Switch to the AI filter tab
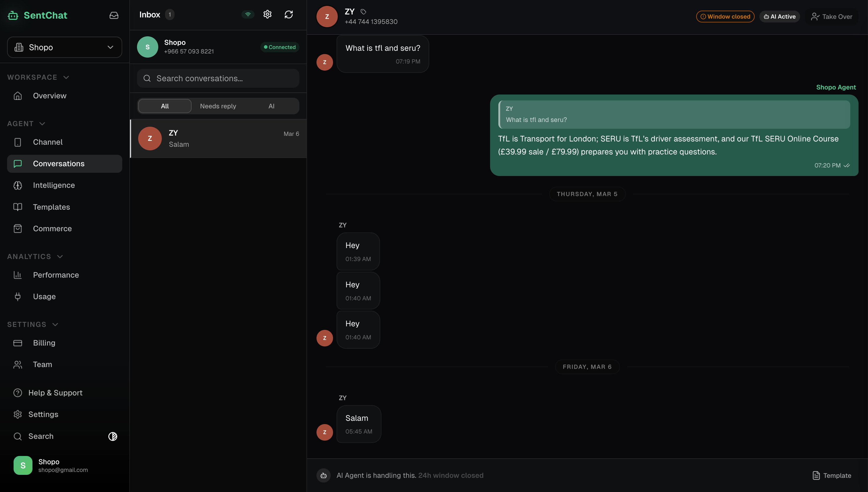This screenshot has height=492, width=868. pyautogui.click(x=272, y=106)
